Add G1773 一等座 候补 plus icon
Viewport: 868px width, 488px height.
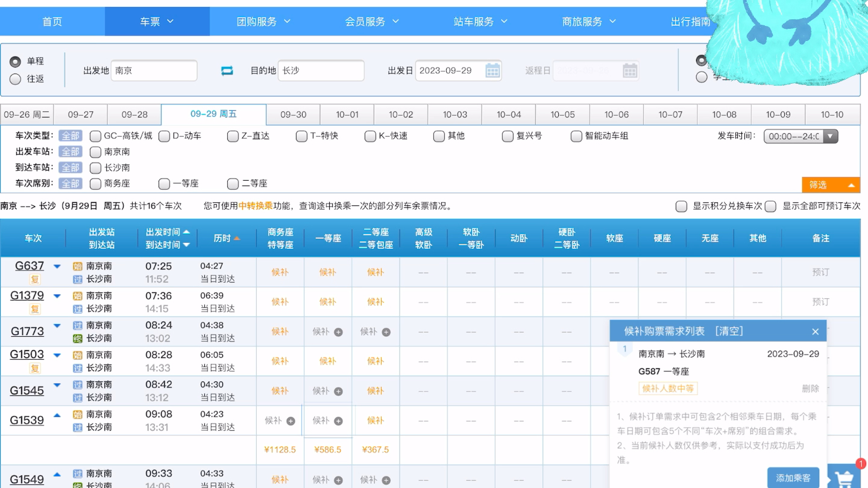[338, 332]
